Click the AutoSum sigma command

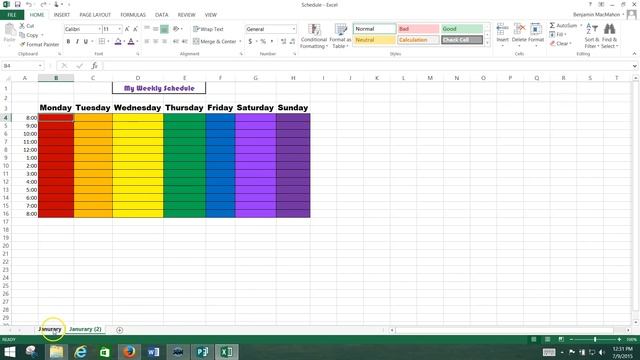point(563,25)
